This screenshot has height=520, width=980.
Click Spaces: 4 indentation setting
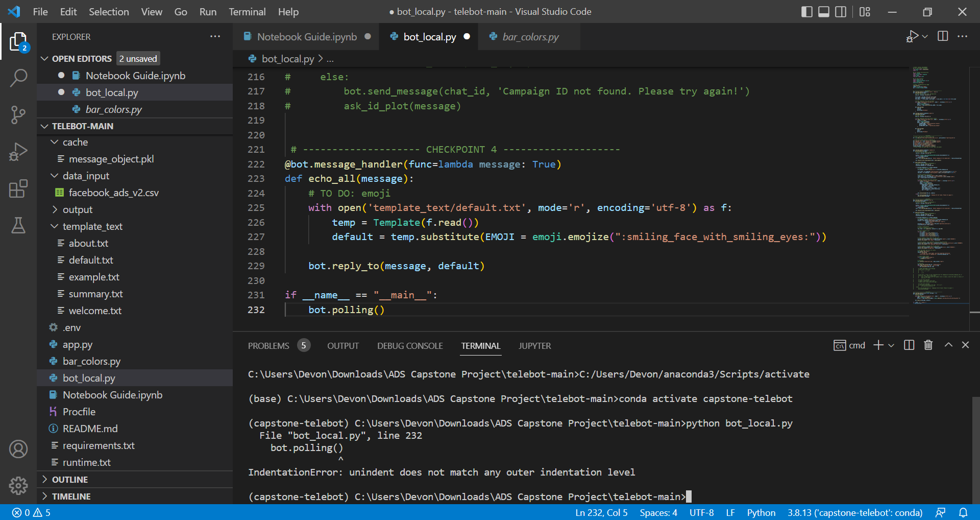tap(658, 512)
